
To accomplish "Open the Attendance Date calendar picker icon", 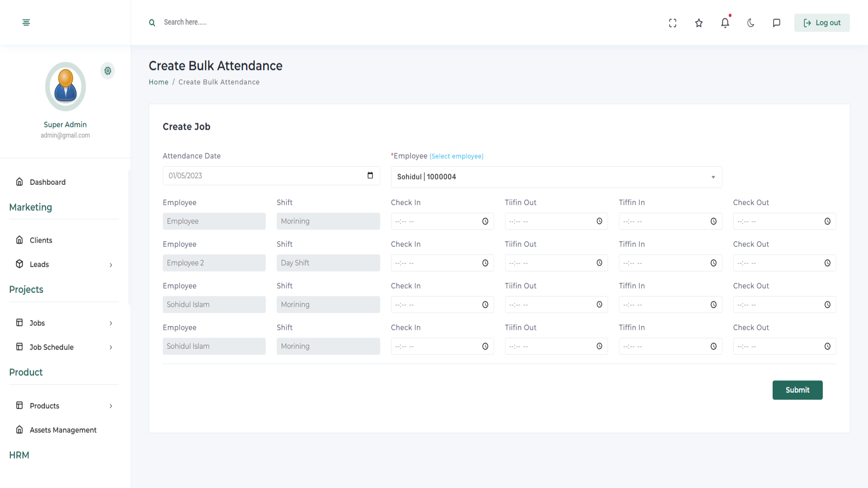I will pos(370,176).
